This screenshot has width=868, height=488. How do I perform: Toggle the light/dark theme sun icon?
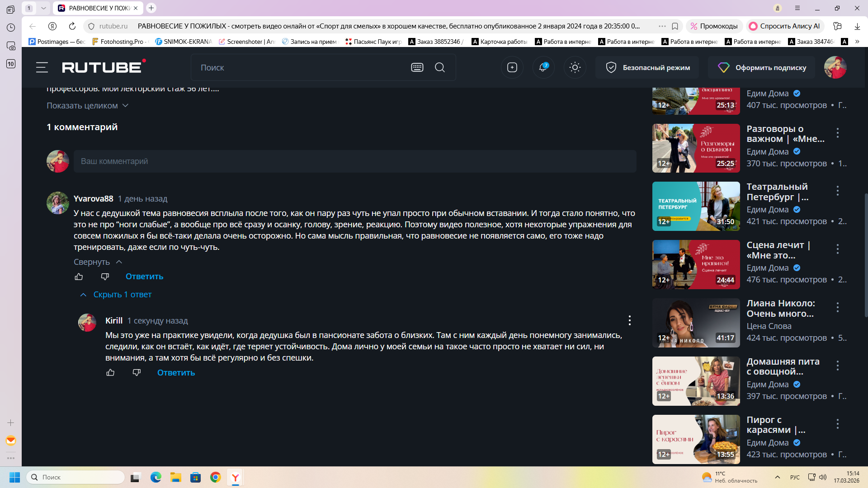point(575,67)
